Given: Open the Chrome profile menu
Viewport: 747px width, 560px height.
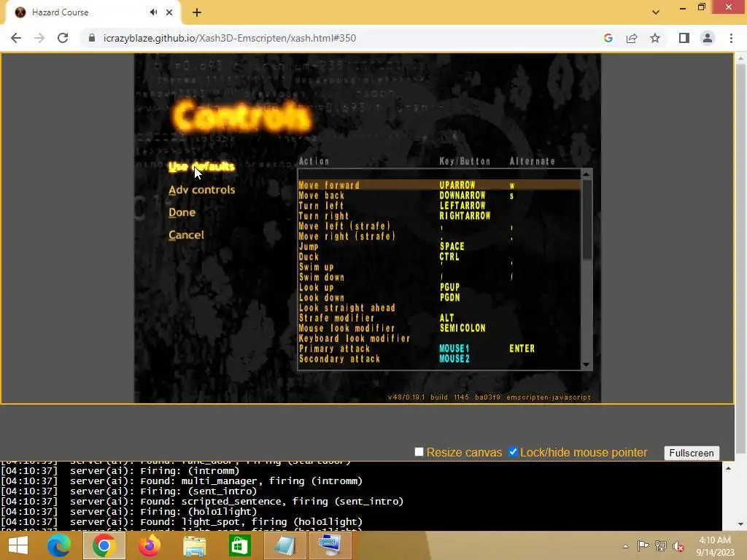Looking at the screenshot, I should click(x=708, y=38).
